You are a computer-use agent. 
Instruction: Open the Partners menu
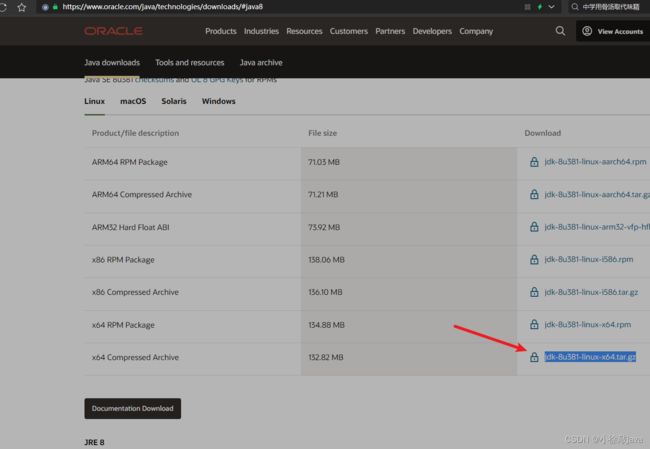[390, 31]
